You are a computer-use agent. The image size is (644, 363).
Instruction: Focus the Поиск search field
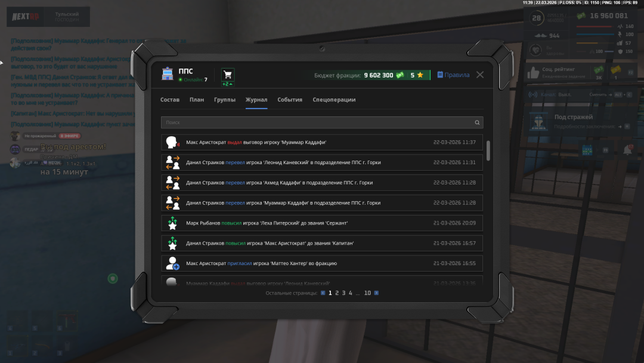point(316,122)
